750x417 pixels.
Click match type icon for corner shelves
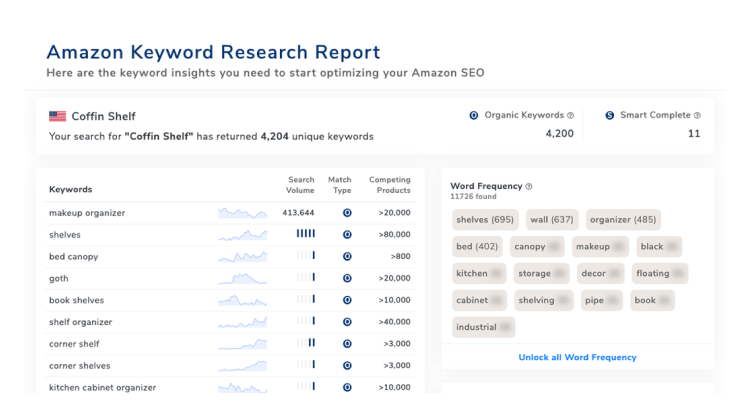tap(347, 365)
